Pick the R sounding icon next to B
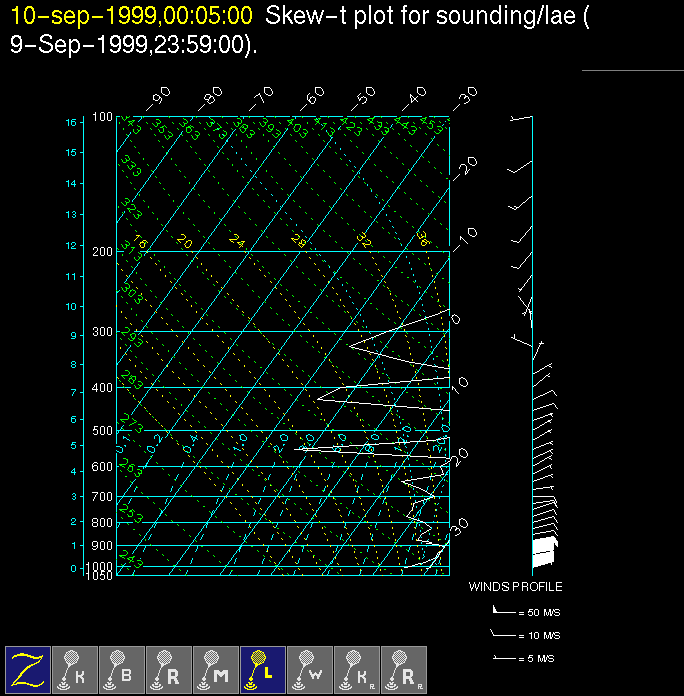This screenshot has width=684, height=696. 170,668
